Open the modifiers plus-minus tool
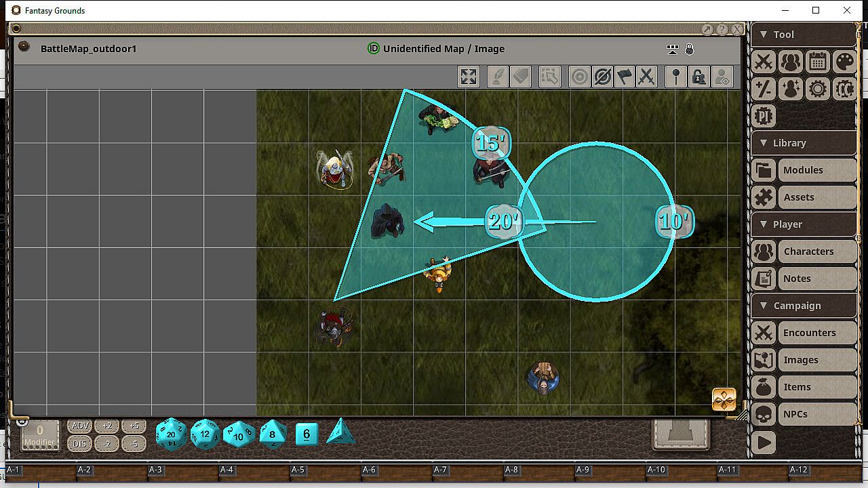Image resolution: width=868 pixels, height=488 pixels. [x=764, y=89]
